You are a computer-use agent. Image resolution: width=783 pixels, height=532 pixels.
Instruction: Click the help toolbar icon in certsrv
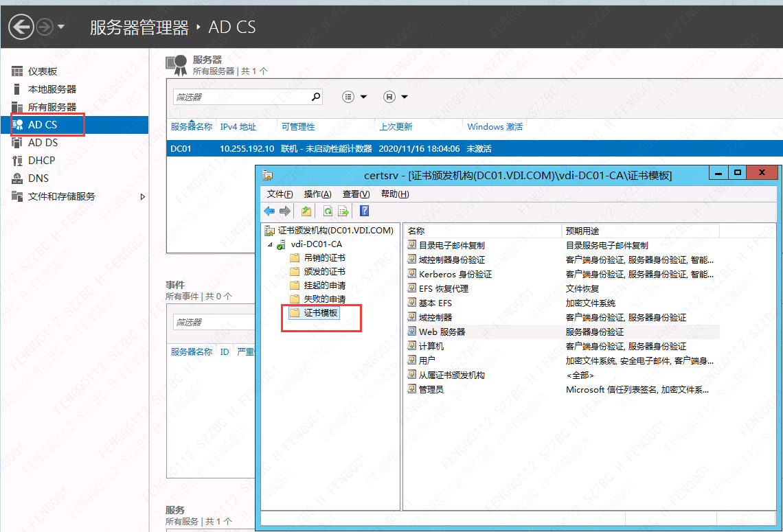point(365,211)
